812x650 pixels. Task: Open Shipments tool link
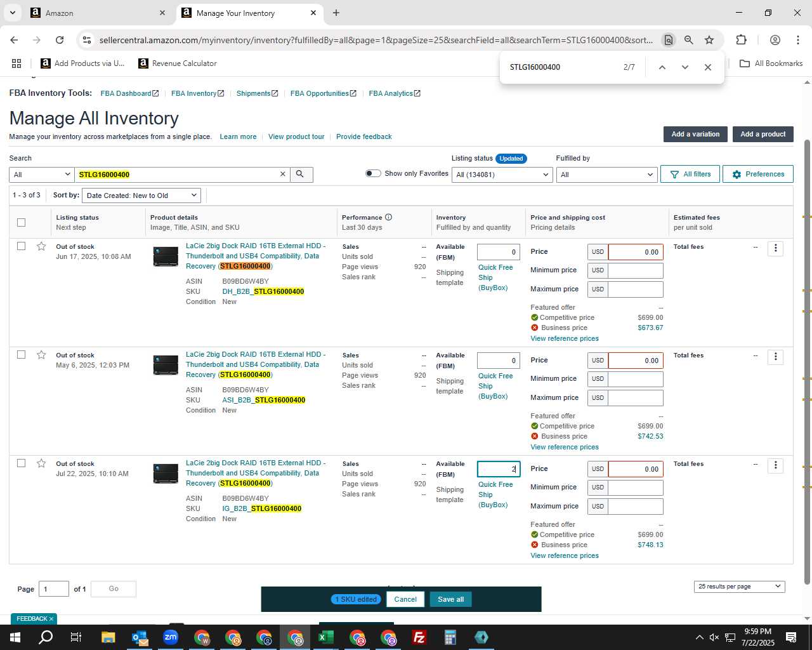click(x=257, y=93)
